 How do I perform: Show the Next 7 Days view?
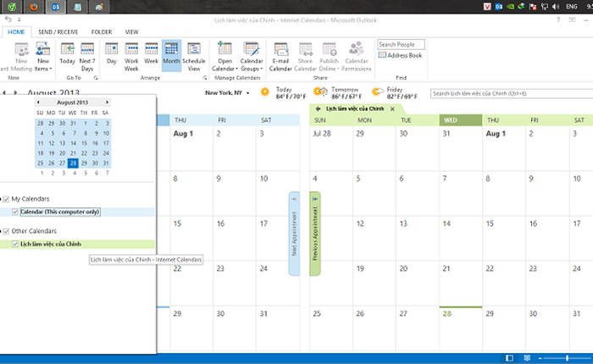pyautogui.click(x=87, y=57)
